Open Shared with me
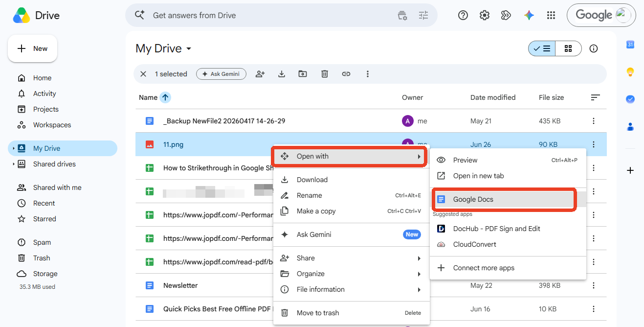 click(x=63, y=187)
